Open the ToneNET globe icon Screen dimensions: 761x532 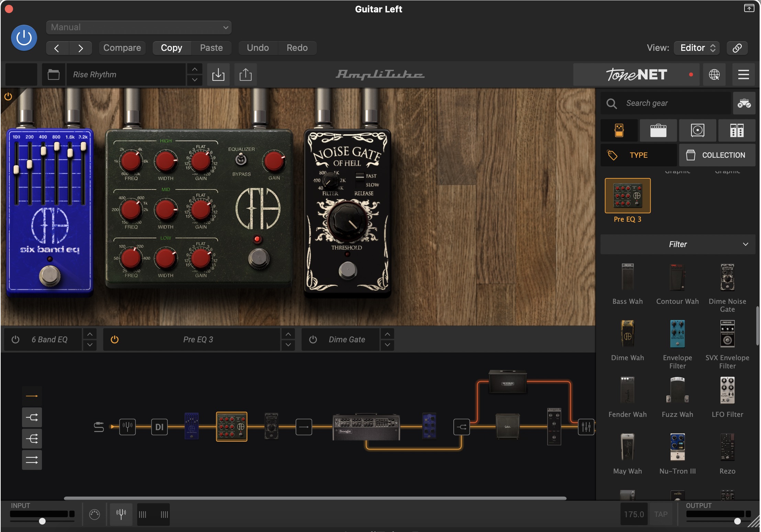[714, 75]
